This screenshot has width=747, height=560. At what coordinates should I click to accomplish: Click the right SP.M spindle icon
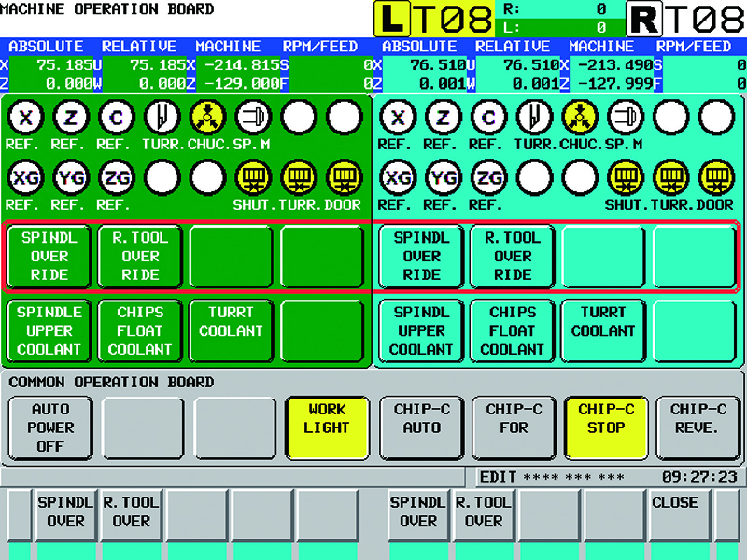[626, 117]
